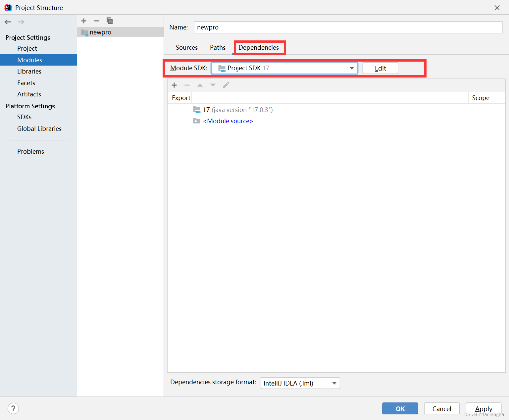Viewport: 509px width, 420px height.
Task: Click the Apply button
Action: point(484,409)
